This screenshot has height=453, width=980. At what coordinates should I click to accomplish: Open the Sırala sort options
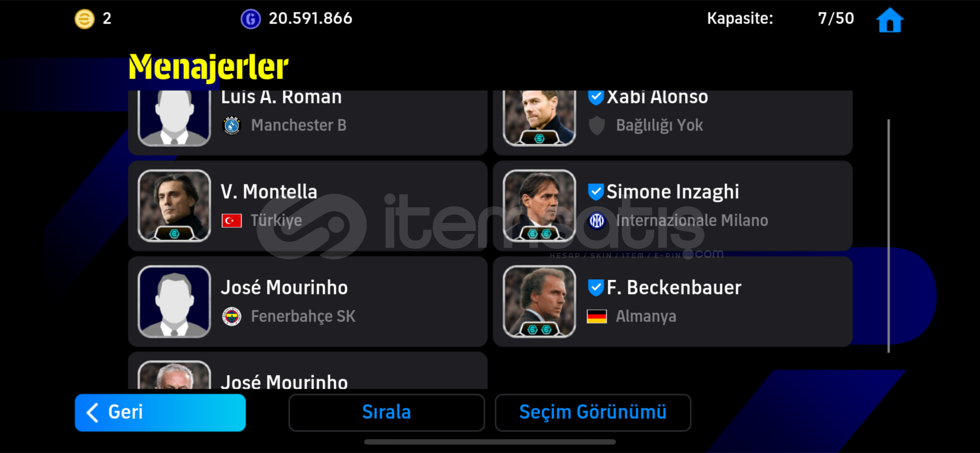386,412
